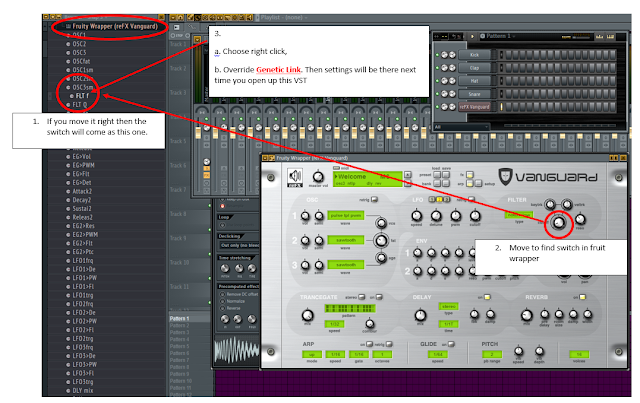Select LFO 1 button
This screenshot has width=640, height=403.
coord(431,200)
